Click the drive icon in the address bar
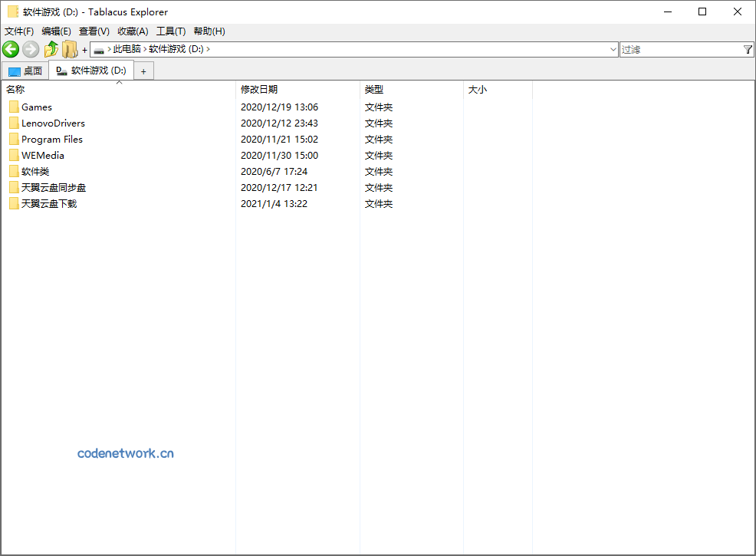756x556 pixels. 100,49
